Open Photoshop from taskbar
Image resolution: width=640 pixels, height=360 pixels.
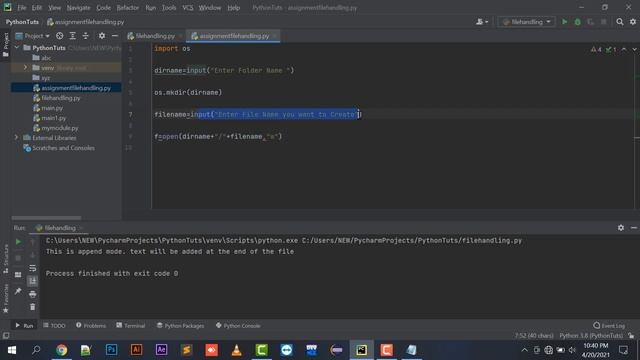point(111,350)
